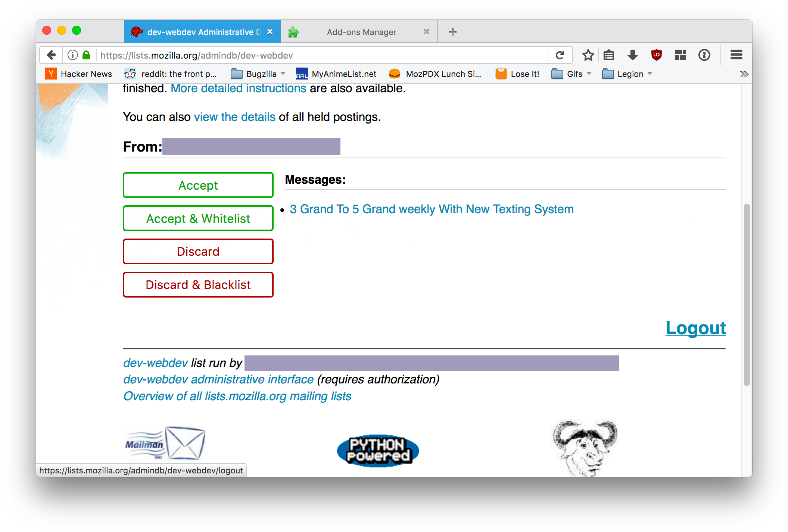The width and height of the screenshot is (788, 532).
Task: Open the Lose It! bookmark
Action: [517, 74]
